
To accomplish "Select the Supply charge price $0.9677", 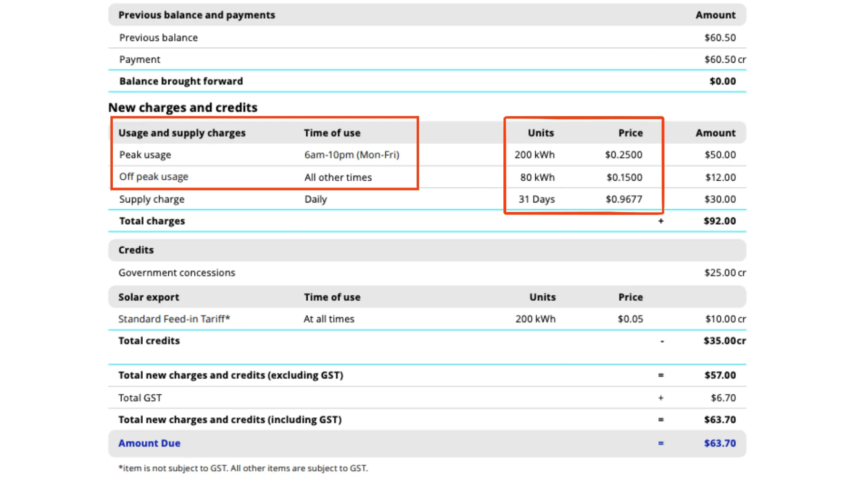I will [624, 199].
